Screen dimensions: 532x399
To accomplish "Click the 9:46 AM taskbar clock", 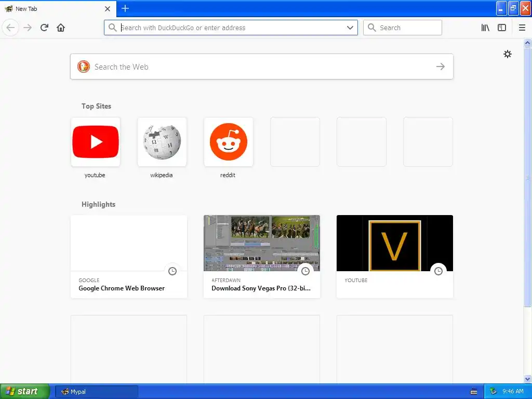I will pos(513,392).
